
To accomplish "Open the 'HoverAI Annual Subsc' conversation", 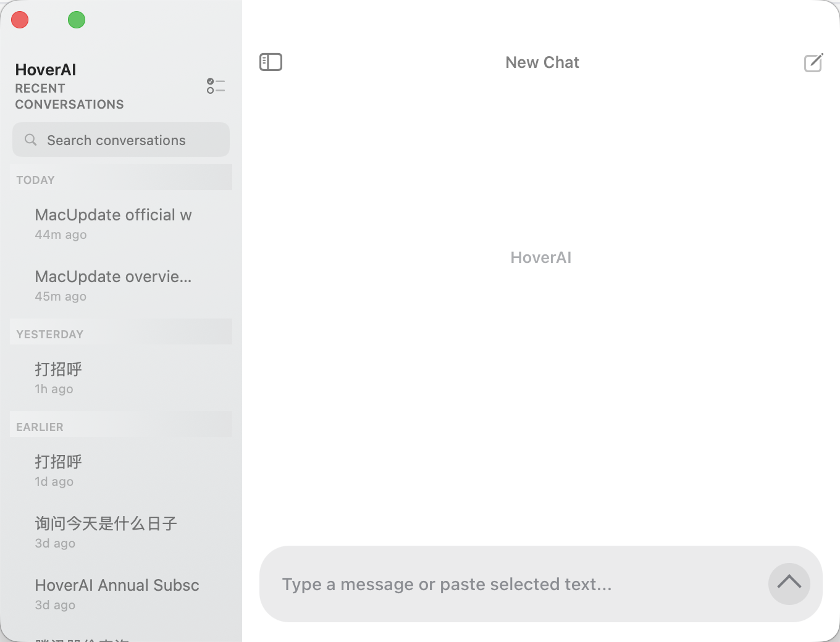I will coord(121,594).
